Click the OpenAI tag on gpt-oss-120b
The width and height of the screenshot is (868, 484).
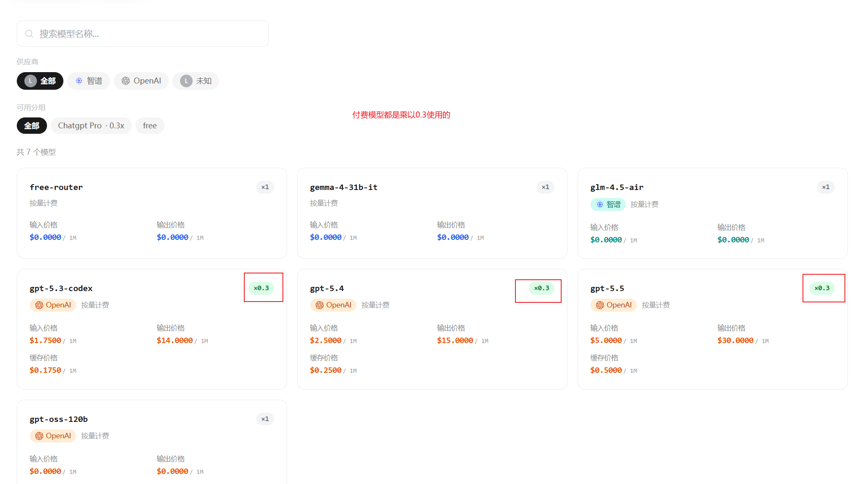pyautogui.click(x=53, y=436)
